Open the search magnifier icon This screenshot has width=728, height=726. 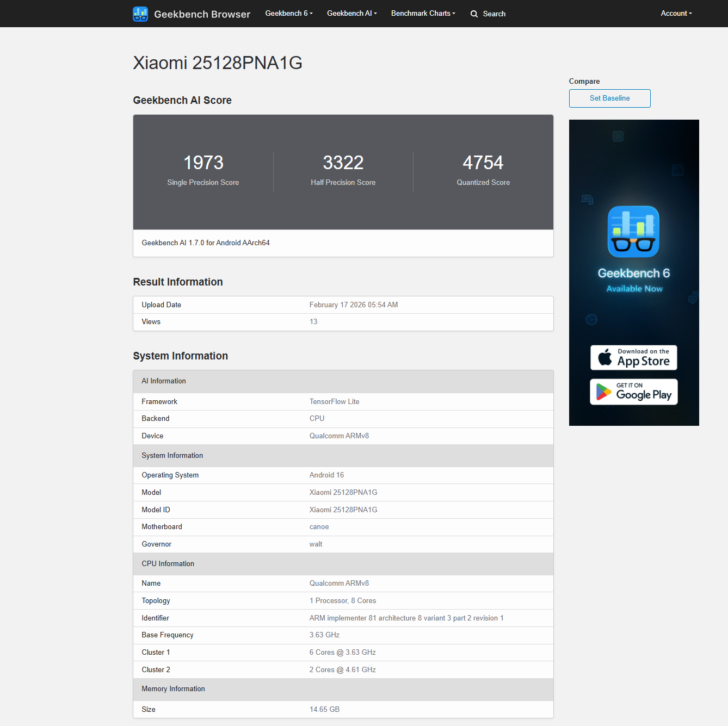click(x=474, y=14)
